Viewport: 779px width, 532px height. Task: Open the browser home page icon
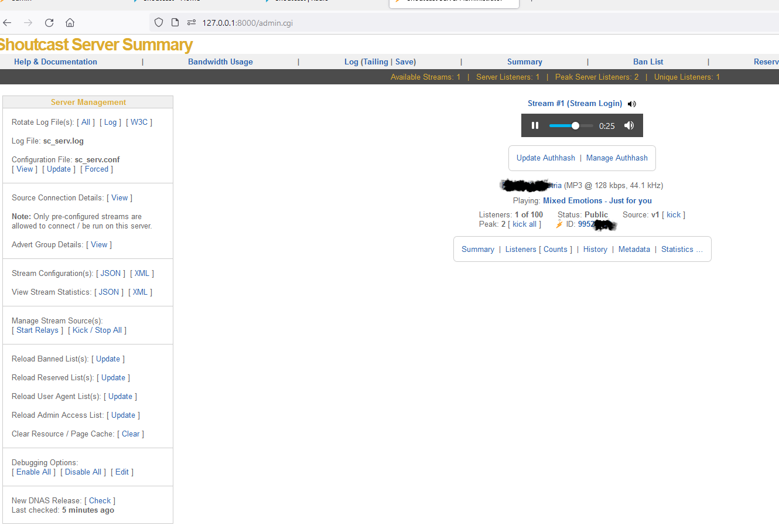(70, 23)
